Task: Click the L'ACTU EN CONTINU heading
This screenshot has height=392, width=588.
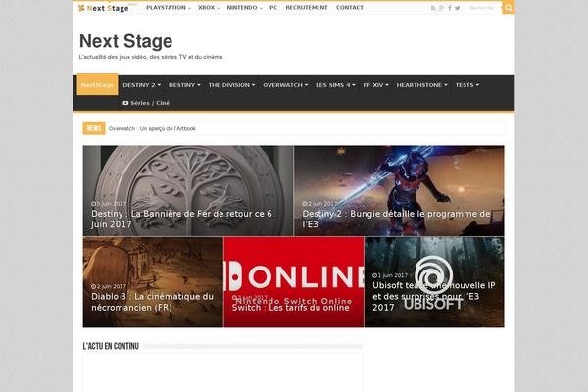Action: click(111, 346)
